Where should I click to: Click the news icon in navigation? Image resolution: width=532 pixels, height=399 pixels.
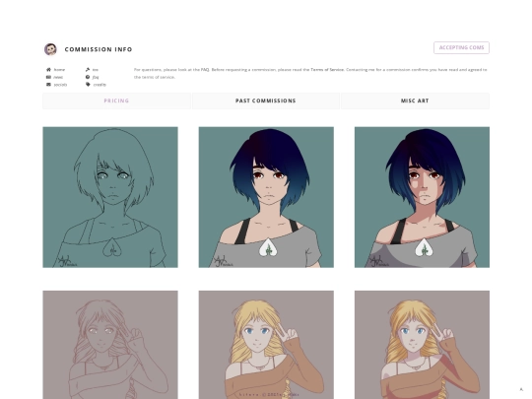[48, 77]
